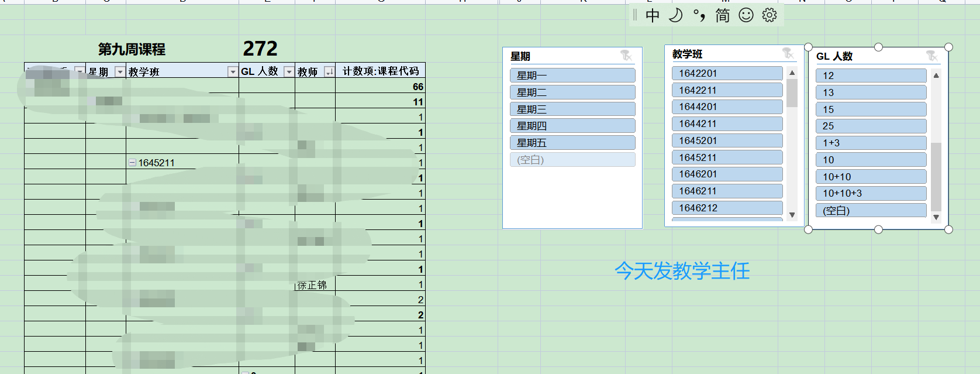Toggle punctuation mode in IME toolbar
Screen dimensions: 980x374
(699, 15)
